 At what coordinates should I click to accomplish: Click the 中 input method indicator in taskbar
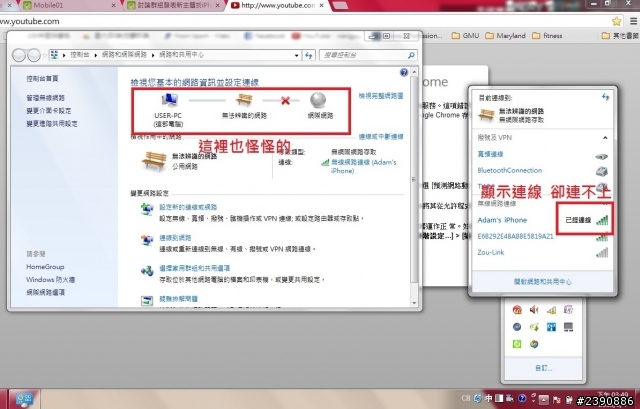pyautogui.click(x=489, y=398)
